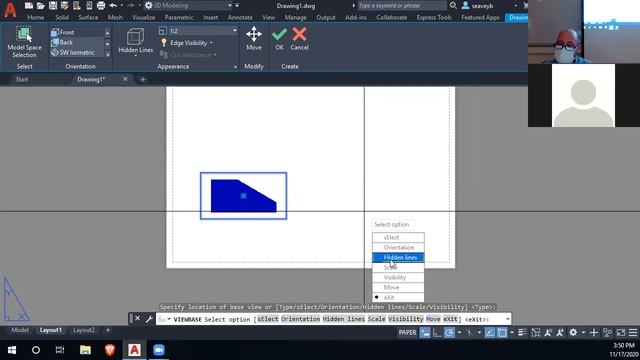Image resolution: width=640 pixels, height=360 pixels.
Task: Click the Save As icon
Action: pyautogui.click(x=64, y=6)
